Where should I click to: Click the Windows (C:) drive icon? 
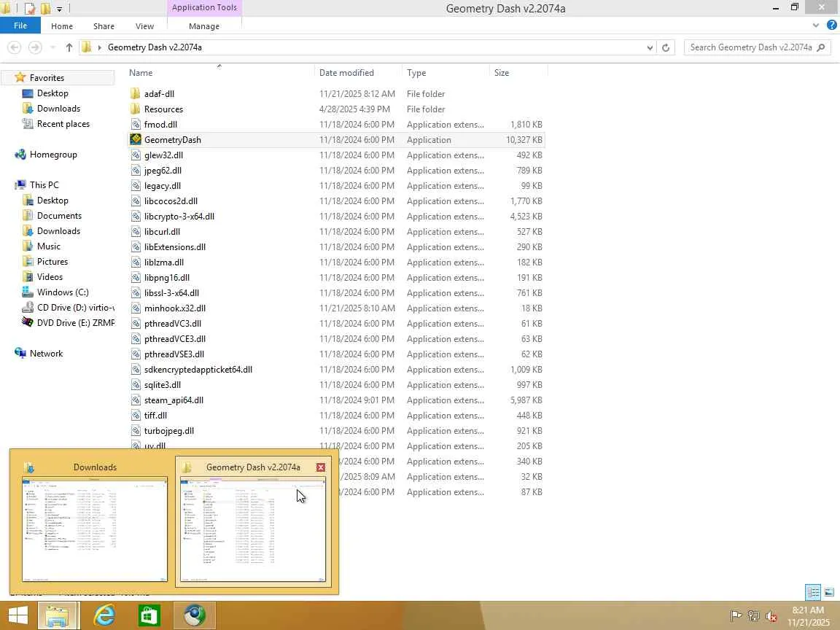(x=27, y=292)
